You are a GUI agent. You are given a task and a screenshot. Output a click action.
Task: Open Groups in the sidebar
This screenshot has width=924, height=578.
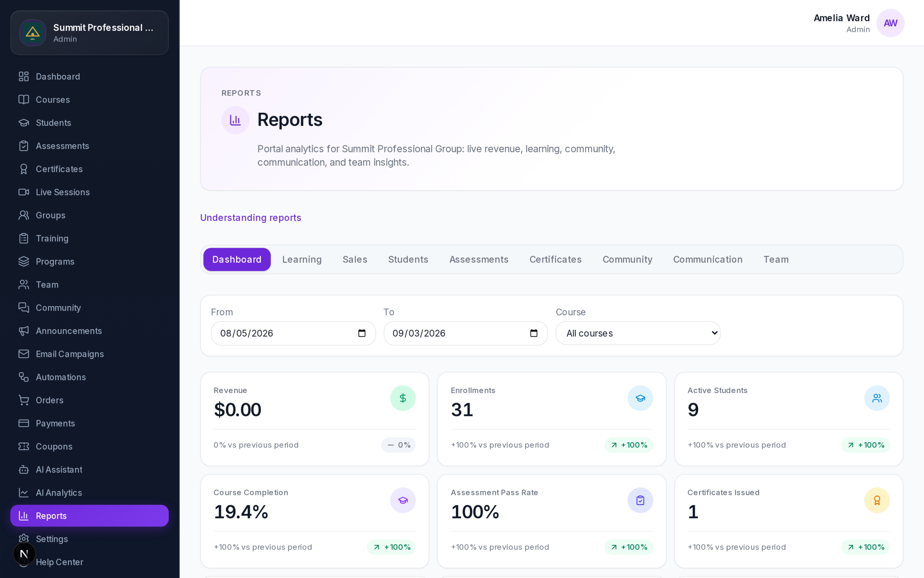90,215
